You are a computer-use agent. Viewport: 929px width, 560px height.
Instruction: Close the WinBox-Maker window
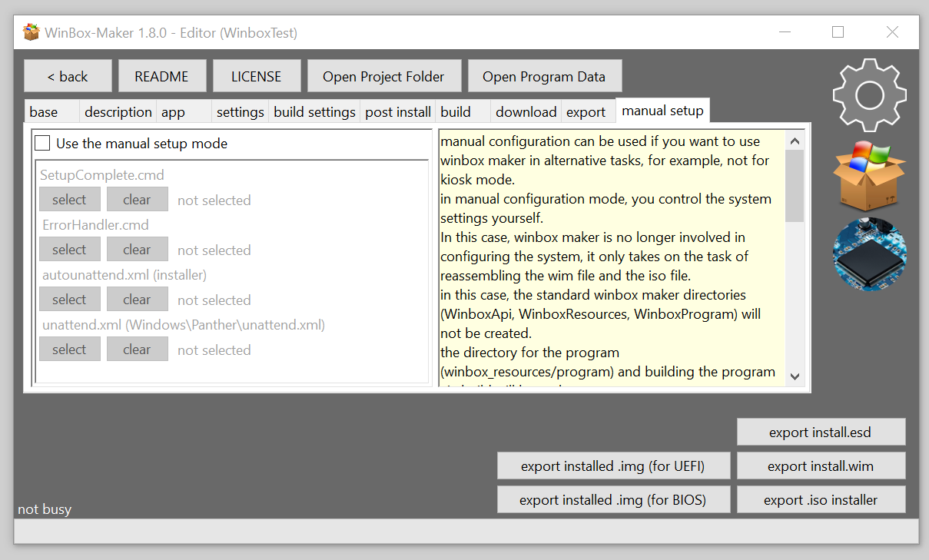click(x=892, y=32)
